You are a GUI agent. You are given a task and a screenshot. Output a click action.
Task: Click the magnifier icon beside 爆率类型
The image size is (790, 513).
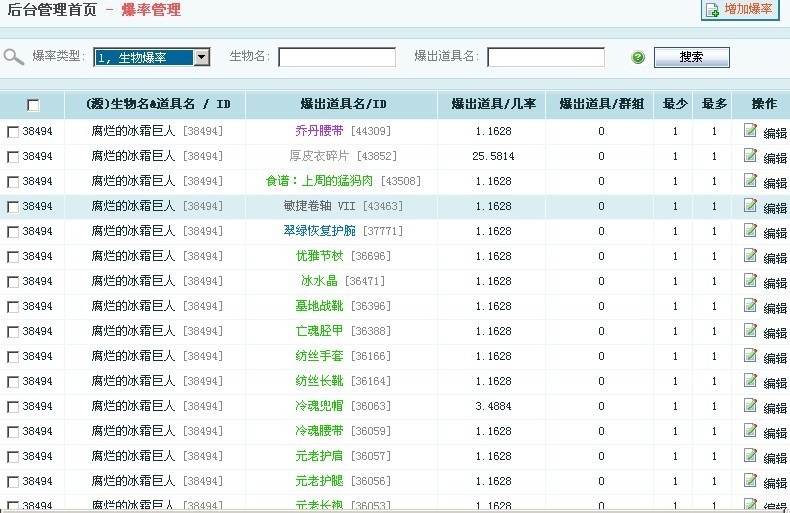(x=13, y=56)
